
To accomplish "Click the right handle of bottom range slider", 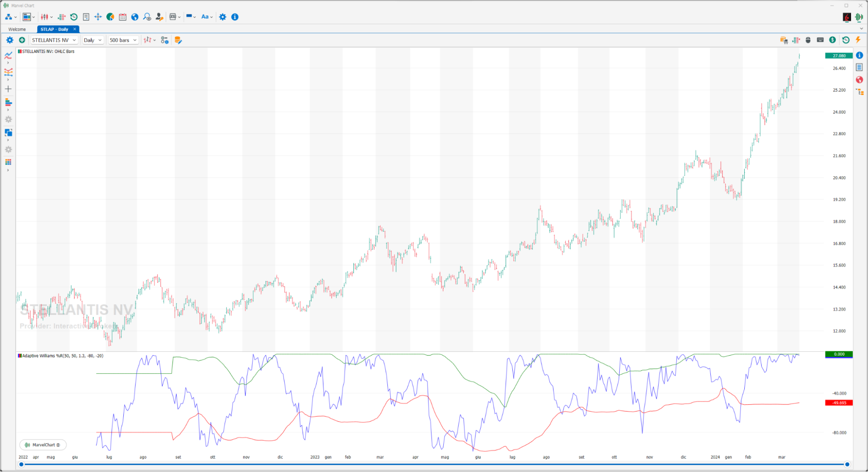I will click(x=847, y=465).
